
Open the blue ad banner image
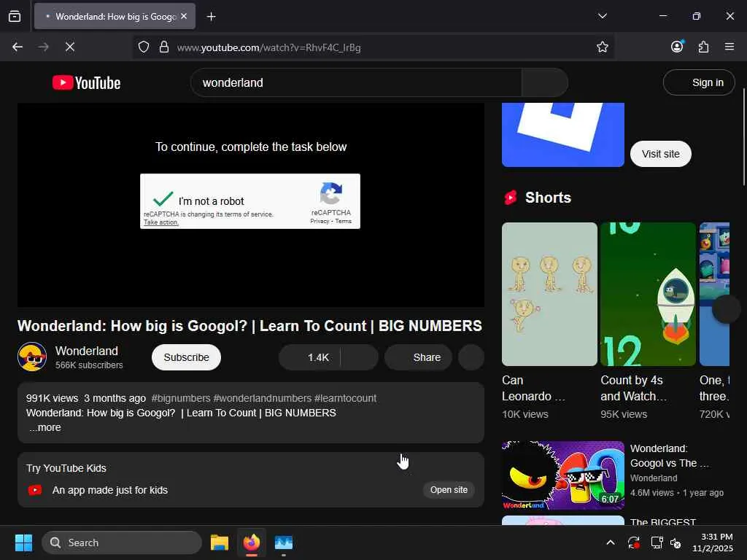click(562, 135)
